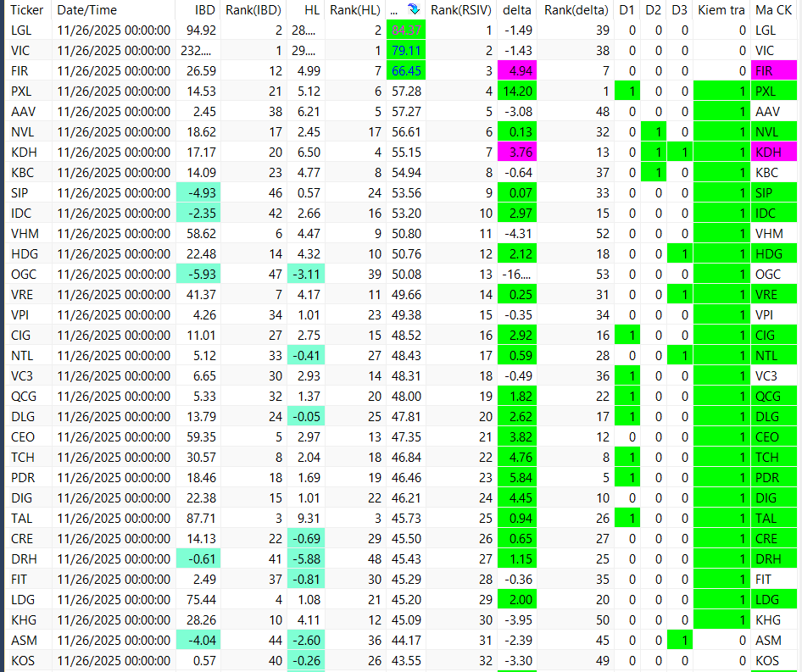Click the -16... delta value for OGC
The width and height of the screenshot is (802, 672).
516,274
